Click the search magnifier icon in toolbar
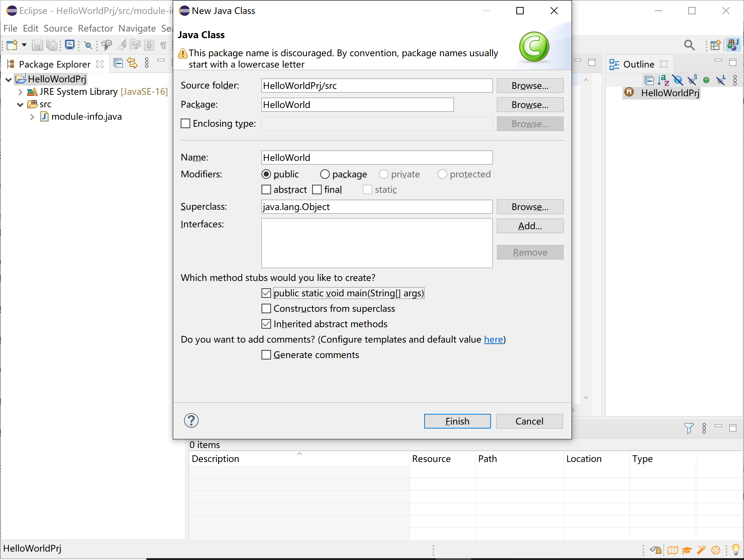The width and height of the screenshot is (744, 560). (x=689, y=45)
